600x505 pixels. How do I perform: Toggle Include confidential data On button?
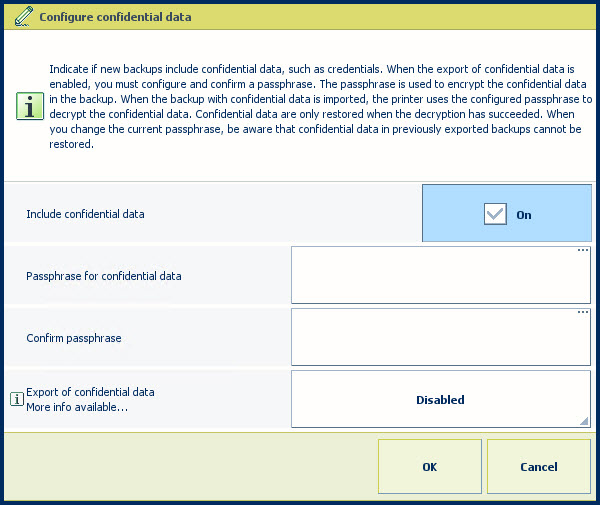[507, 213]
